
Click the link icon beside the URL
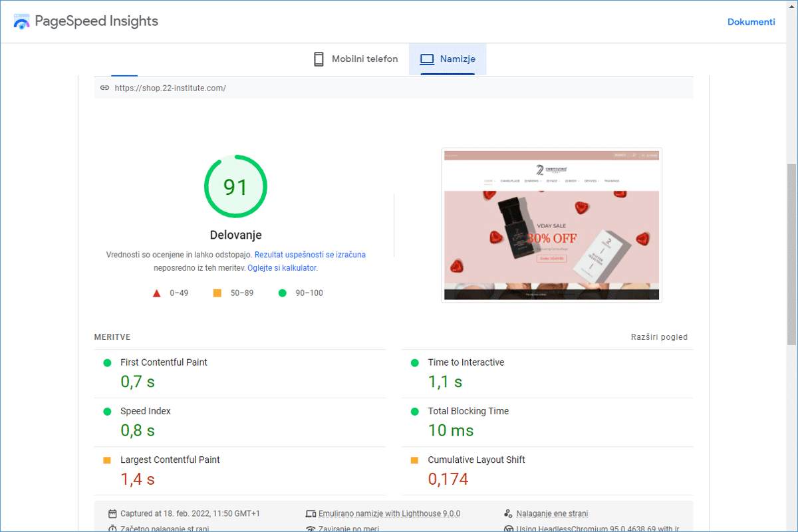(104, 88)
